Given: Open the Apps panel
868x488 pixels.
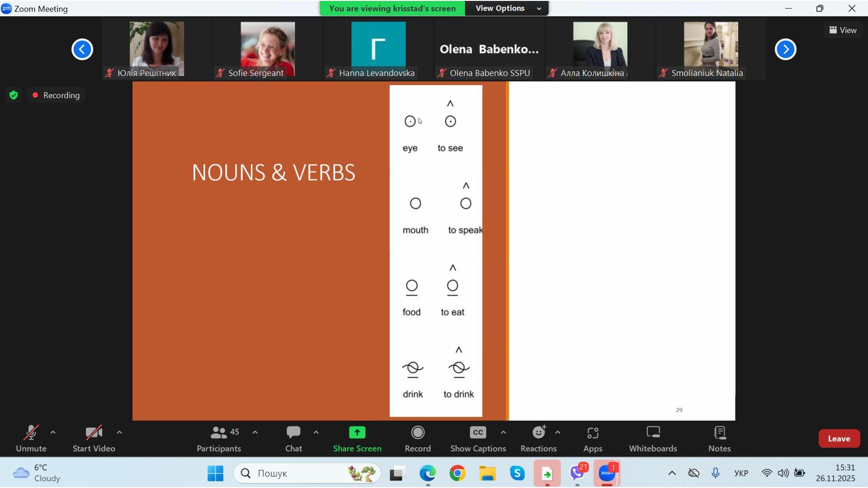Looking at the screenshot, I should pyautogui.click(x=592, y=439).
